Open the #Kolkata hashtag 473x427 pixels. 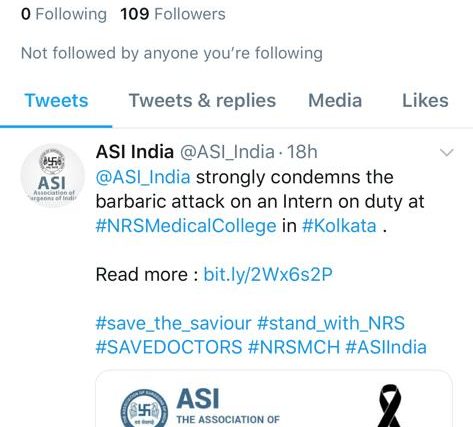[339, 226]
